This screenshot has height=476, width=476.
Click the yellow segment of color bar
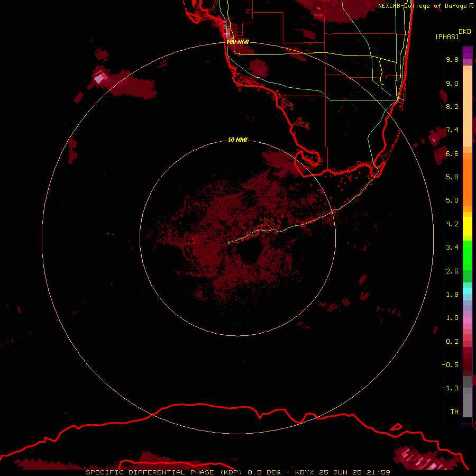pos(467,226)
